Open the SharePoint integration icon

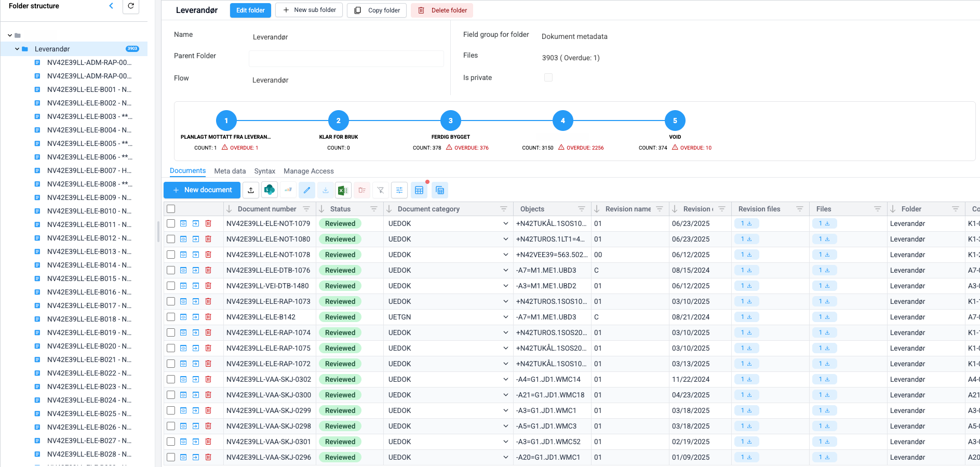[270, 190]
